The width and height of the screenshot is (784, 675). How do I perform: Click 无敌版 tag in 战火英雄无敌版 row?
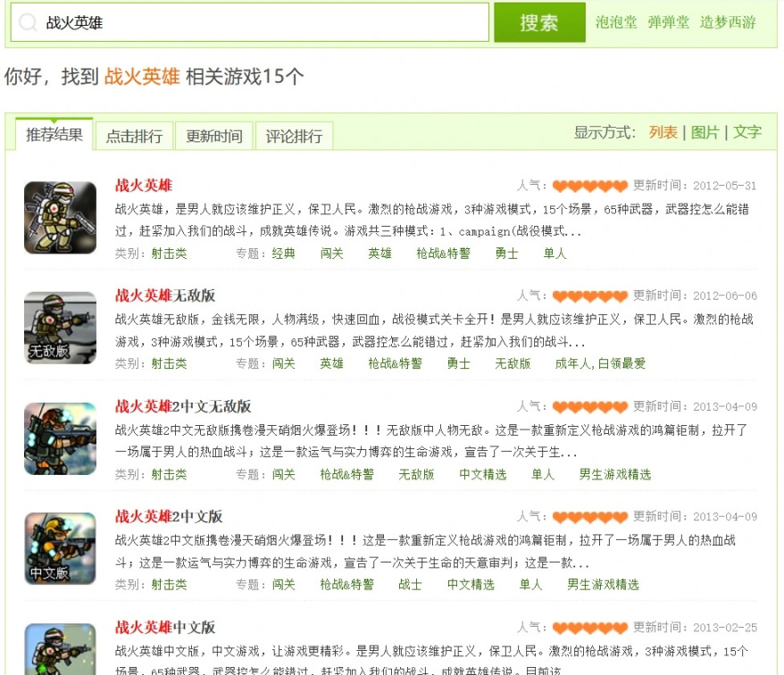[513, 363]
